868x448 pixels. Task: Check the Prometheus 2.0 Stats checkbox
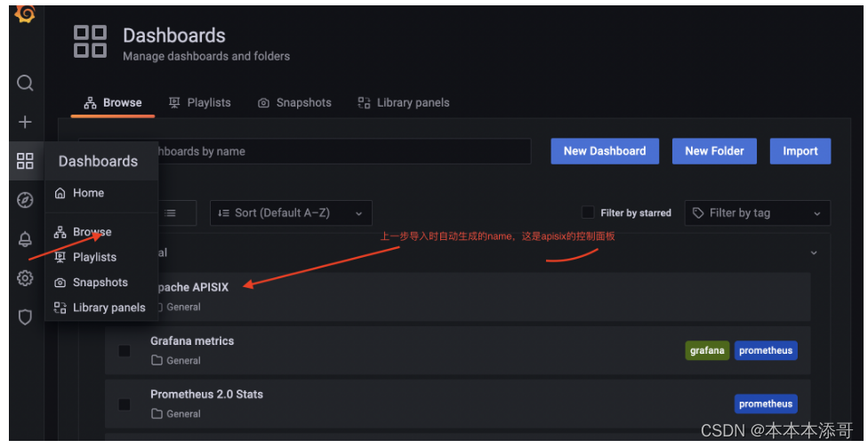click(x=125, y=404)
